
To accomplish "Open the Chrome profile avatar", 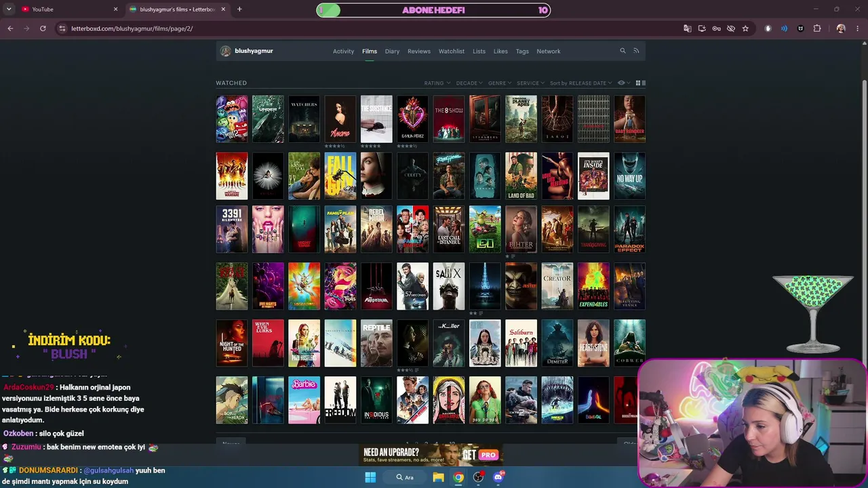I will [x=841, y=28].
